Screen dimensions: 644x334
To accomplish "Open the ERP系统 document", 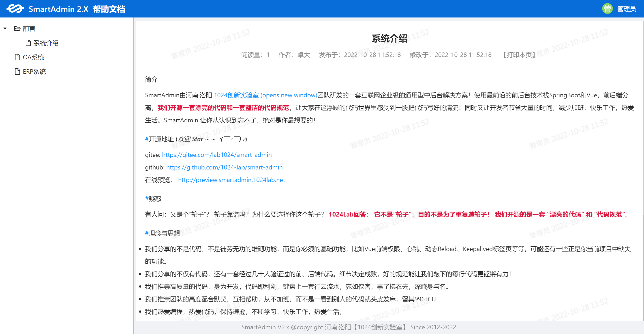I will 34,72.
